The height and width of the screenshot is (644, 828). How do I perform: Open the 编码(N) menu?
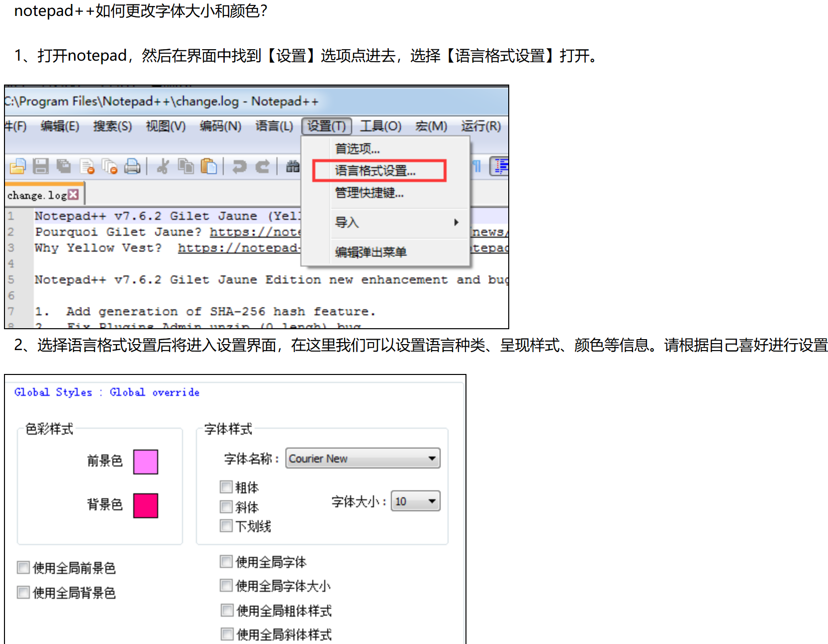tap(220, 126)
